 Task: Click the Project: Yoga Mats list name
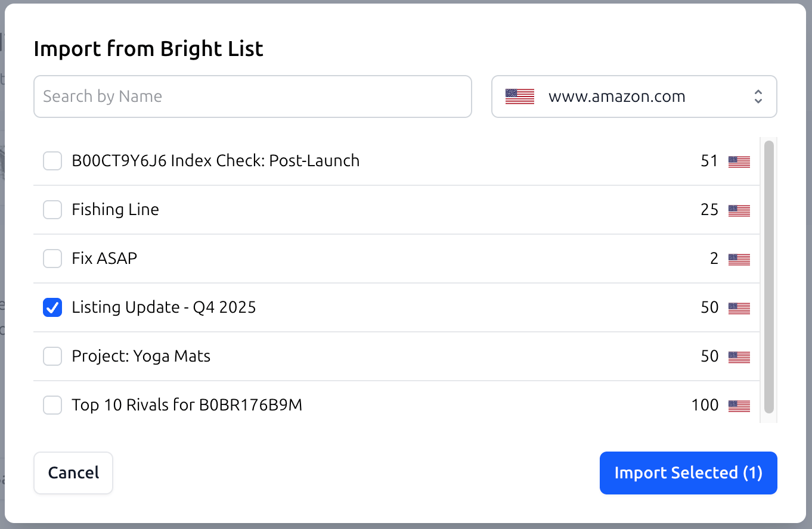point(141,356)
